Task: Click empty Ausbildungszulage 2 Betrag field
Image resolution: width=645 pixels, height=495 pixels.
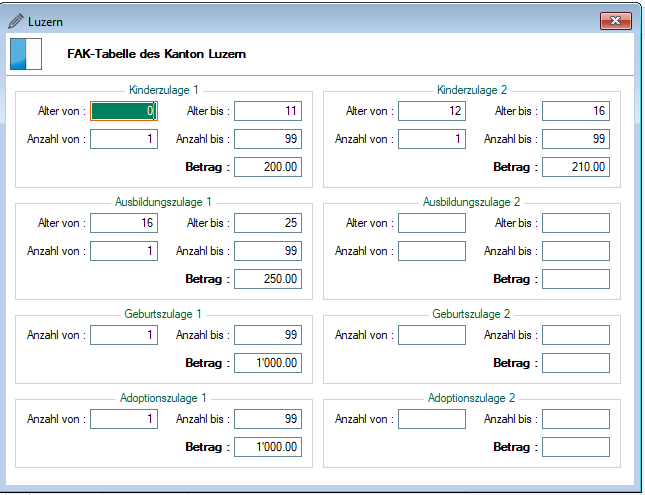Action: point(576,279)
